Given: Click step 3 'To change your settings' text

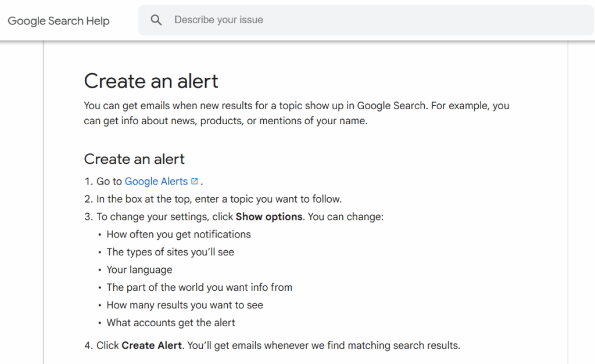Looking at the screenshot, I should point(240,217).
